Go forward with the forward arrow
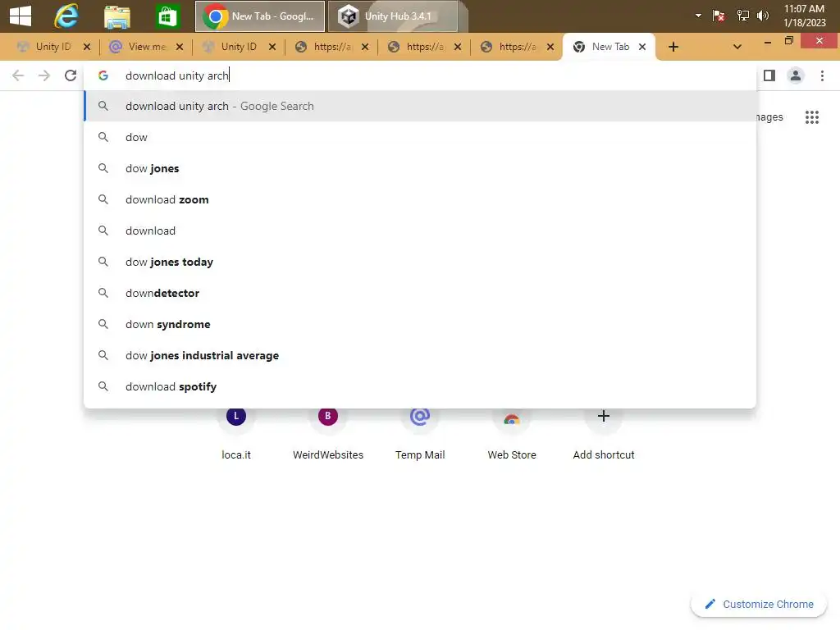The height and width of the screenshot is (630, 840). (x=44, y=75)
